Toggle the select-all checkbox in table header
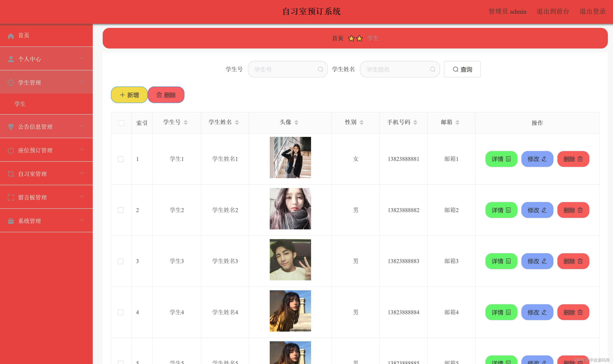 coord(121,123)
